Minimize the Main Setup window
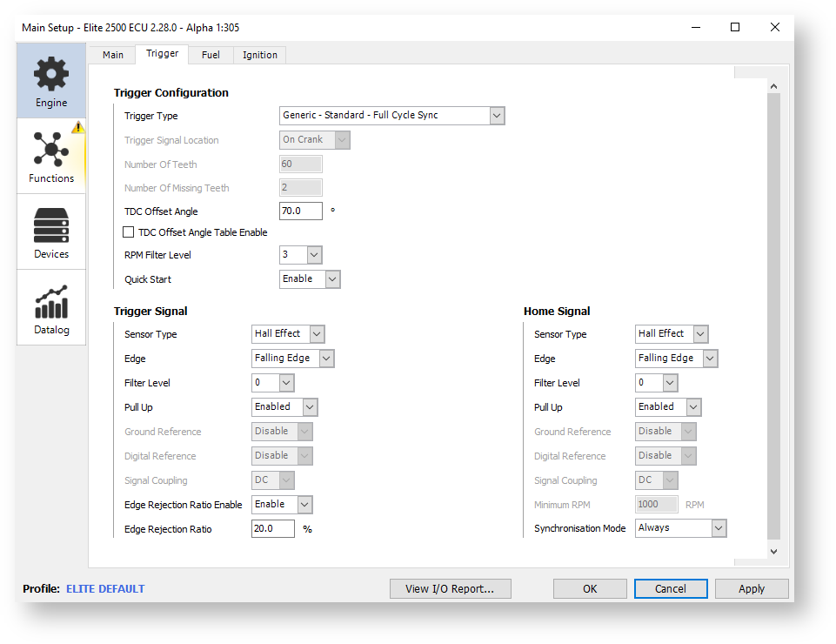 click(696, 27)
